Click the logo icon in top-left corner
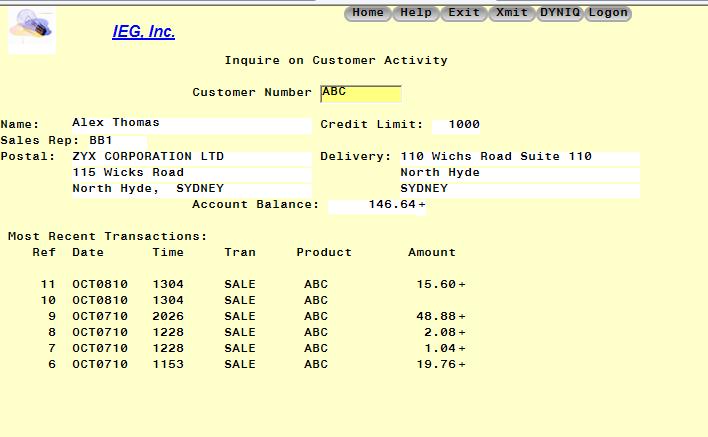This screenshot has height=437, width=708. tap(31, 29)
